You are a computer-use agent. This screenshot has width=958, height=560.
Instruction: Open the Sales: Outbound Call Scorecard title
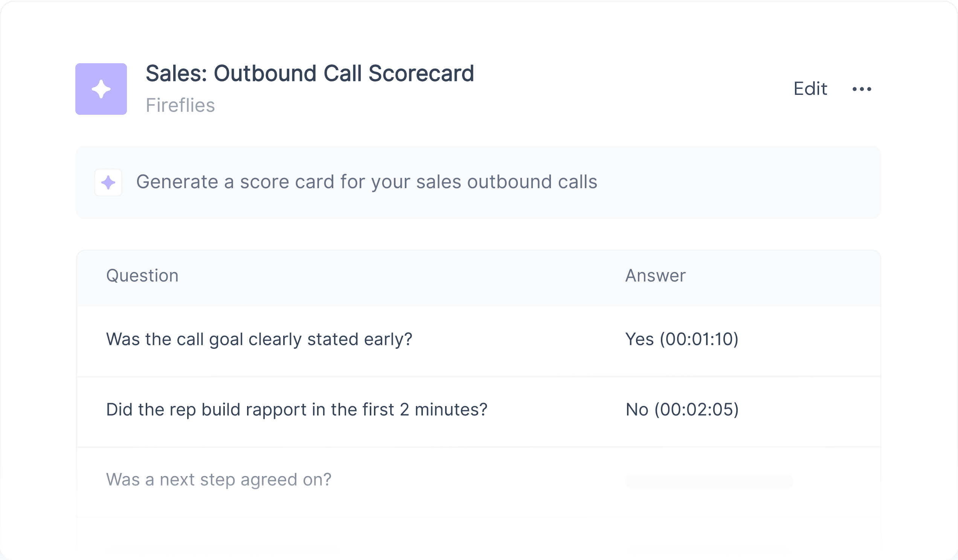[310, 73]
